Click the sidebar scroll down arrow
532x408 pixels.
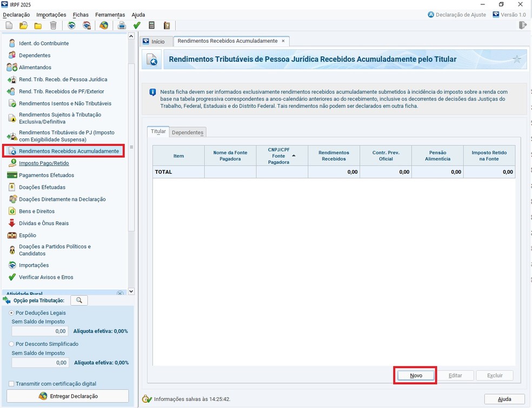(x=131, y=291)
